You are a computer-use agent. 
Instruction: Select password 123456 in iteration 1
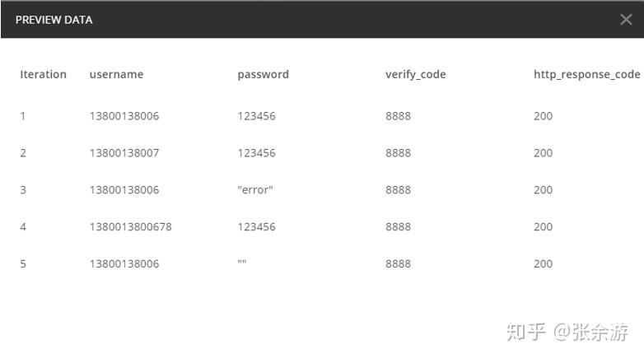[256, 116]
